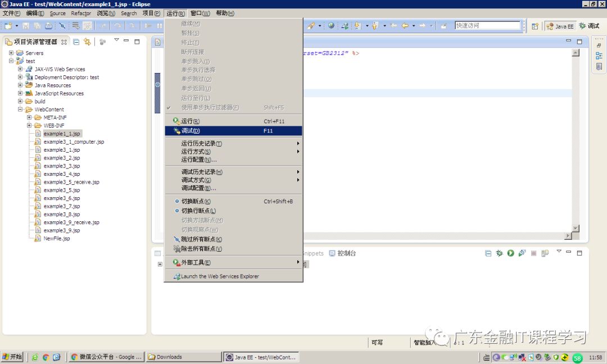Select example3_9_receive.jsp file
This screenshot has height=364, width=607.
(x=71, y=222)
